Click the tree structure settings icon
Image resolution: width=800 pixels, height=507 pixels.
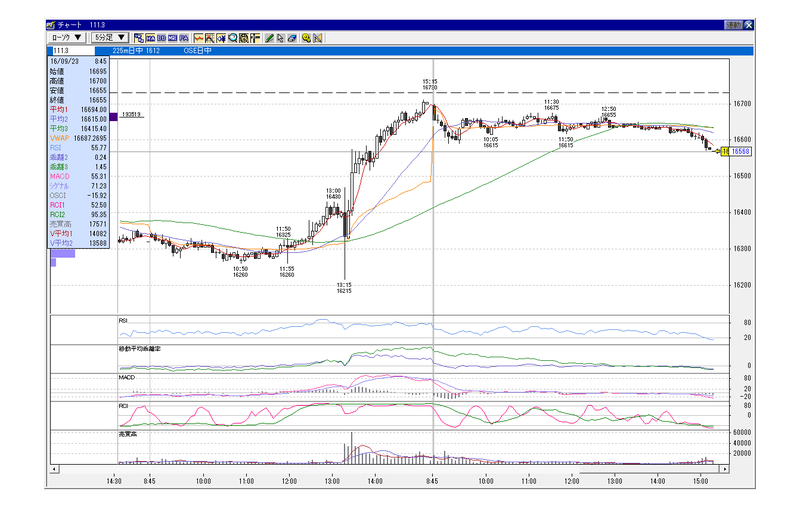[x=138, y=38]
